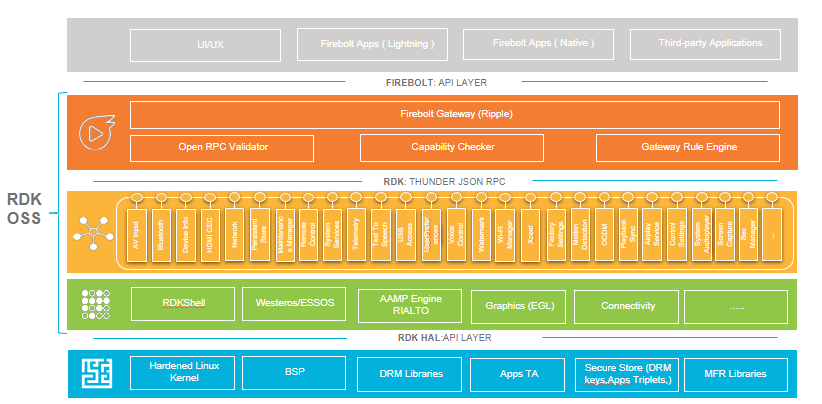The image size is (822, 404).
Task: Click the RDKShell box
Action: pyautogui.click(x=183, y=303)
